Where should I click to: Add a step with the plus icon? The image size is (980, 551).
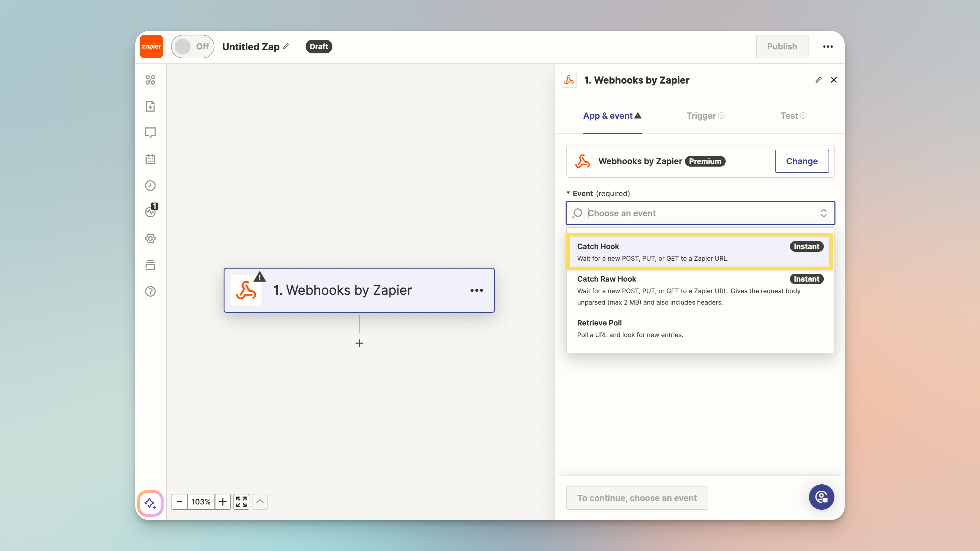click(359, 343)
